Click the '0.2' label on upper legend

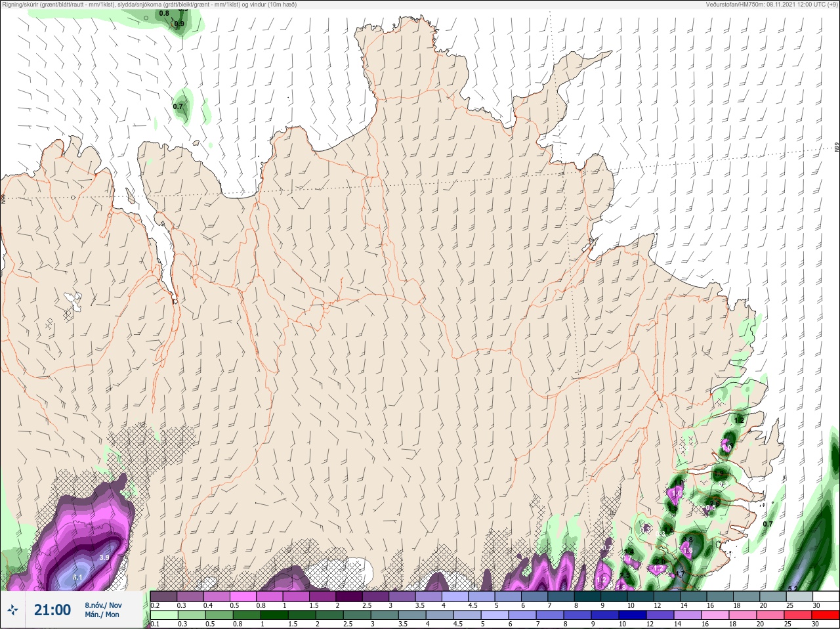[x=155, y=605]
